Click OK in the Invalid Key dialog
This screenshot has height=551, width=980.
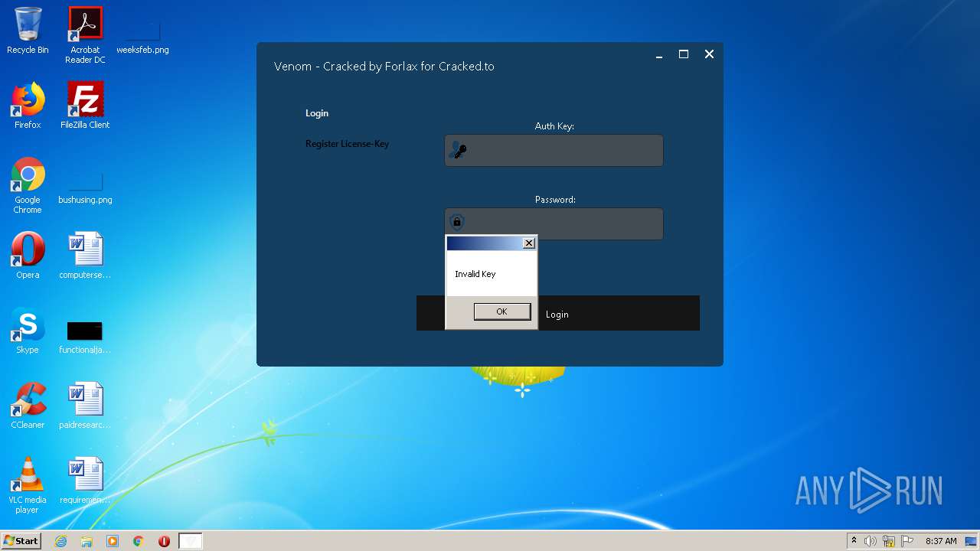tap(501, 311)
